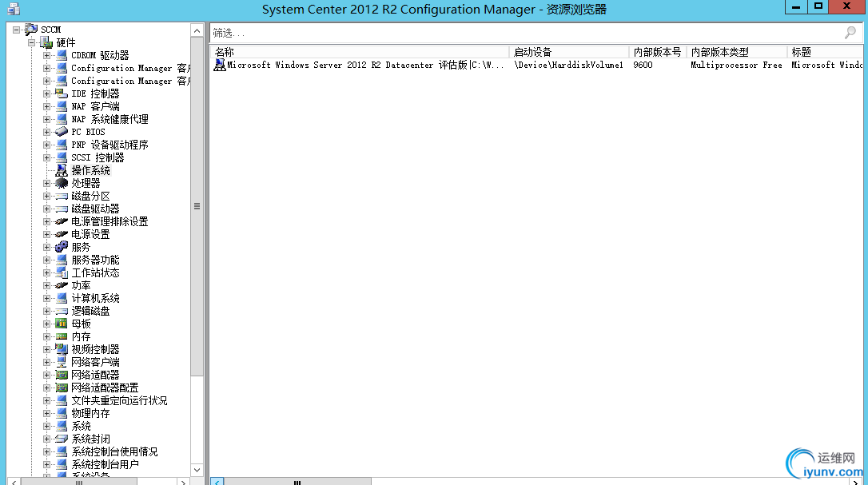Click the 9600 build number cell
Image resolution: width=868 pixels, height=485 pixels.
coord(643,65)
